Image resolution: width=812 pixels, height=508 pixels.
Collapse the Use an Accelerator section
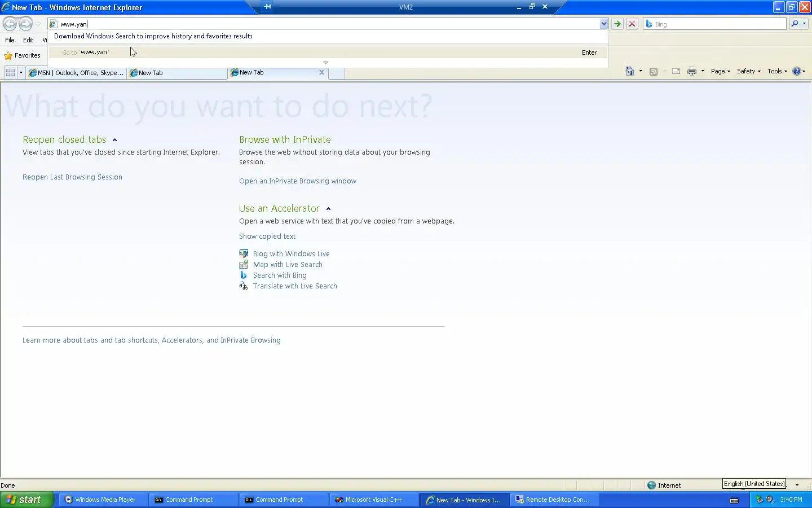coord(328,209)
